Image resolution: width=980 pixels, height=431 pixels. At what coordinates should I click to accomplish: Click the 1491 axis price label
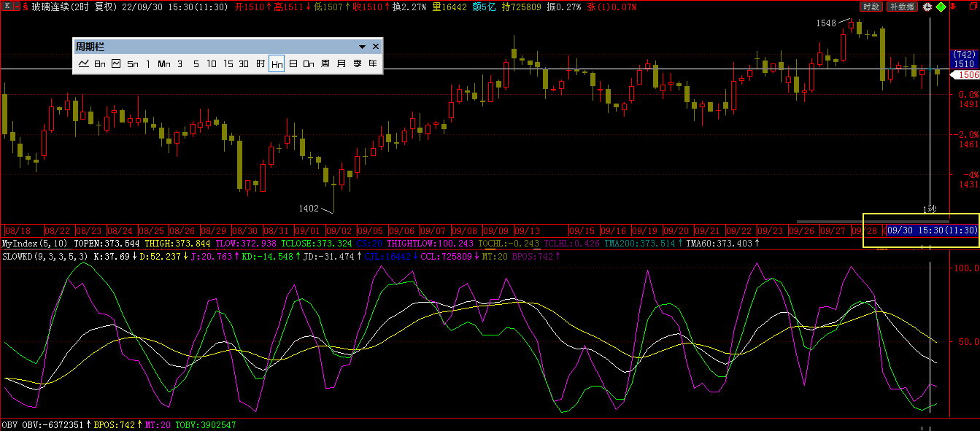tap(969, 104)
